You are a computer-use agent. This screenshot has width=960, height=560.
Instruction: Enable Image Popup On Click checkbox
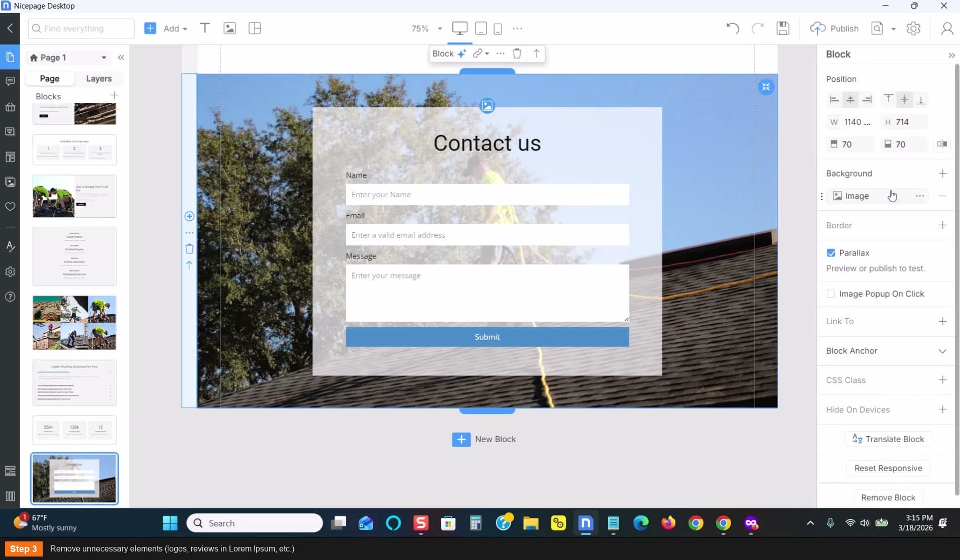(831, 294)
